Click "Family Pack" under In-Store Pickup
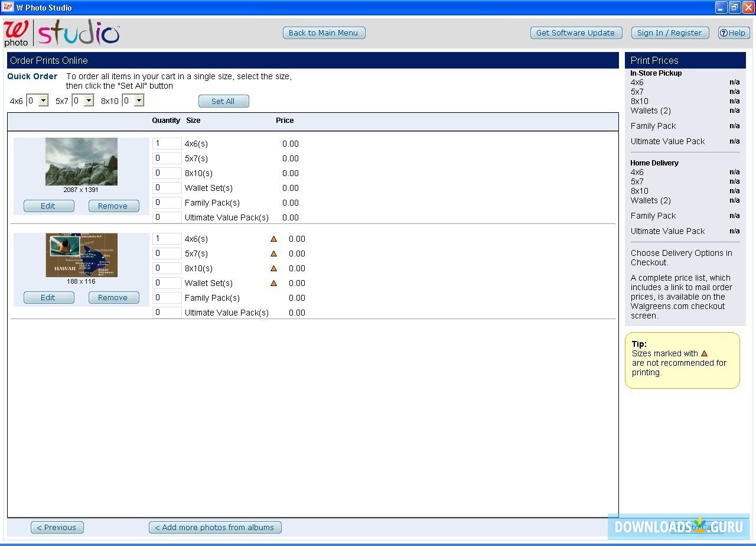Image resolution: width=756 pixels, height=546 pixels. coord(653,126)
